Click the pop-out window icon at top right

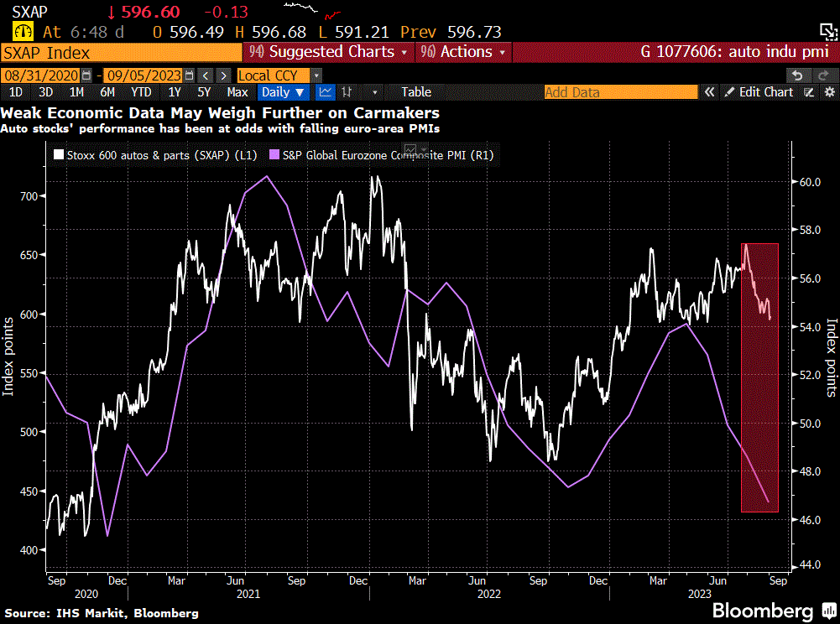point(828,32)
